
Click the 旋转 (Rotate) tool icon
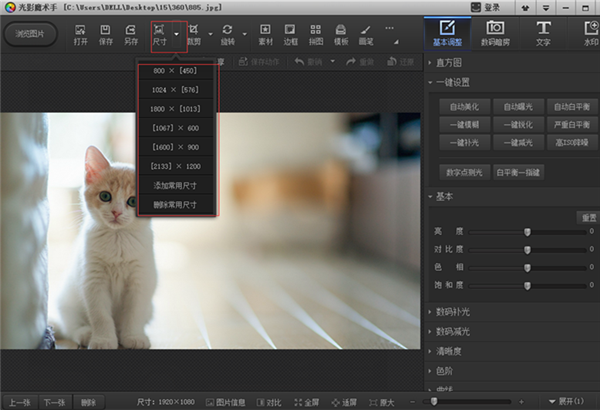228,33
